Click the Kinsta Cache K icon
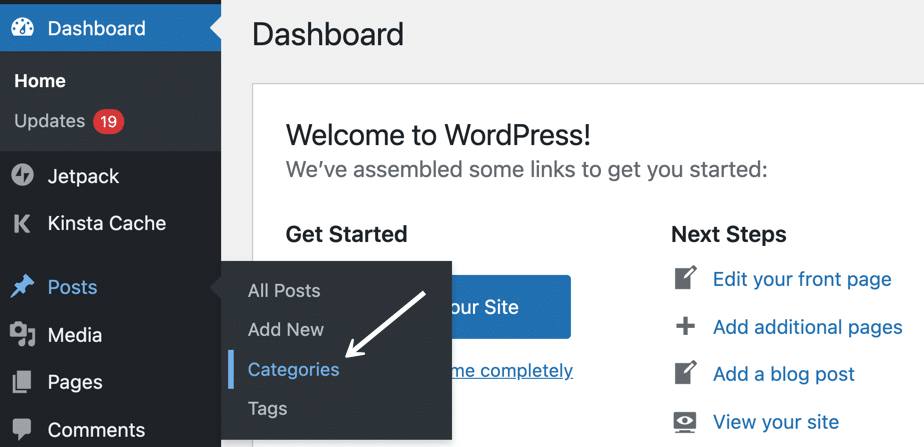The image size is (924, 447). (22, 224)
